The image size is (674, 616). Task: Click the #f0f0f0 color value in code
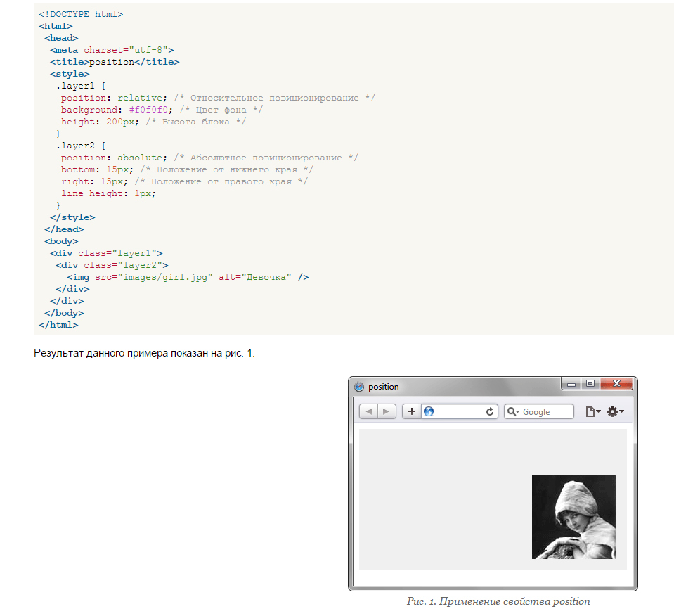coord(150,110)
